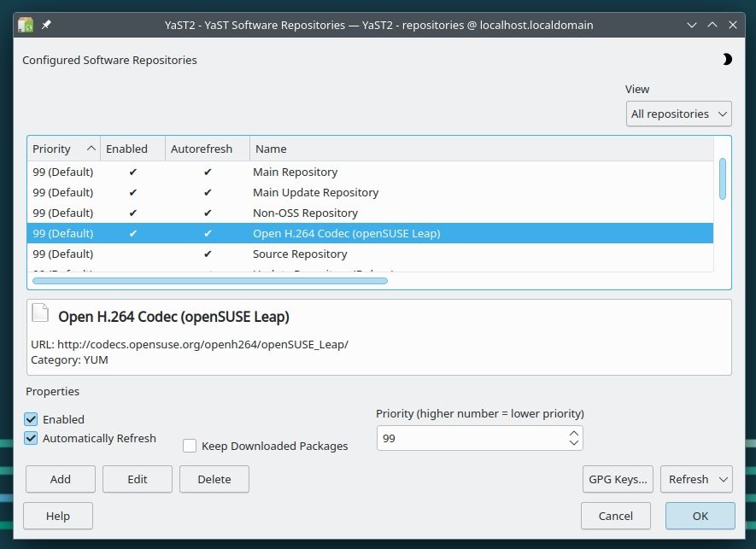Open the All repositories view dropdown
This screenshot has width=756, height=549.
point(679,114)
